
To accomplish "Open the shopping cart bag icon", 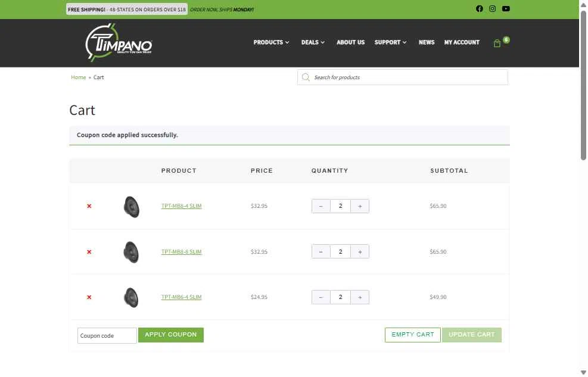I will 497,43.
